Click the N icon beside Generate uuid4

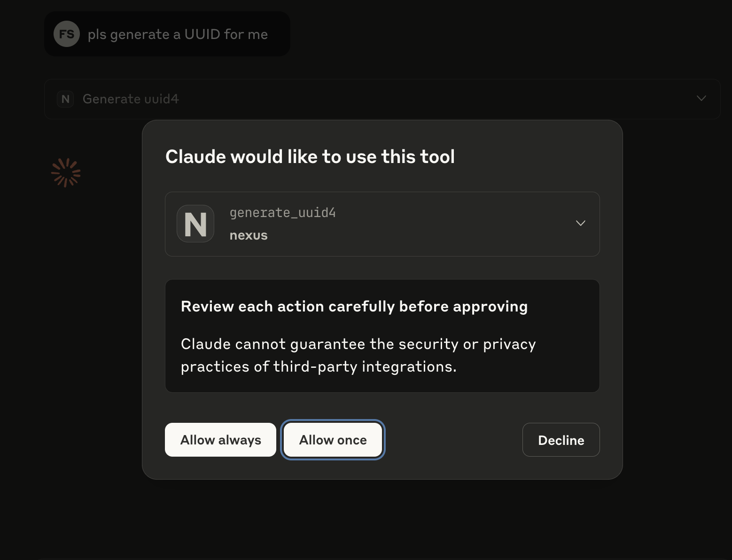point(65,99)
